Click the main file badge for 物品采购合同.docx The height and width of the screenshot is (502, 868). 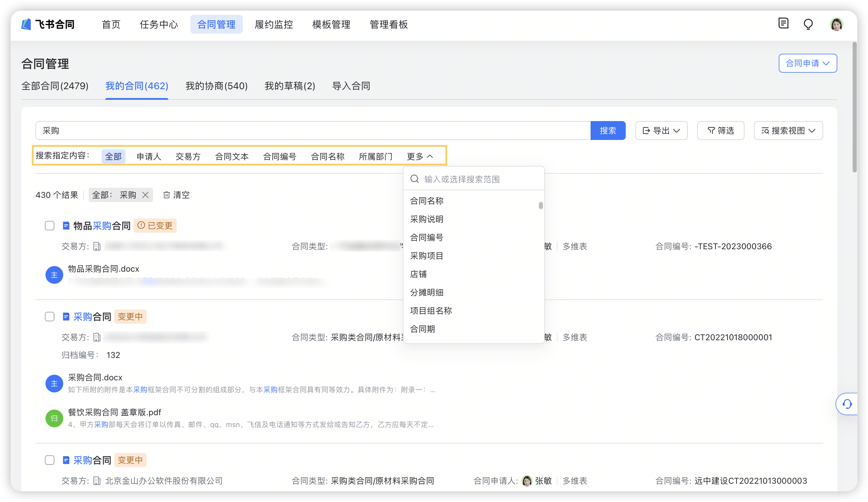pyautogui.click(x=54, y=275)
